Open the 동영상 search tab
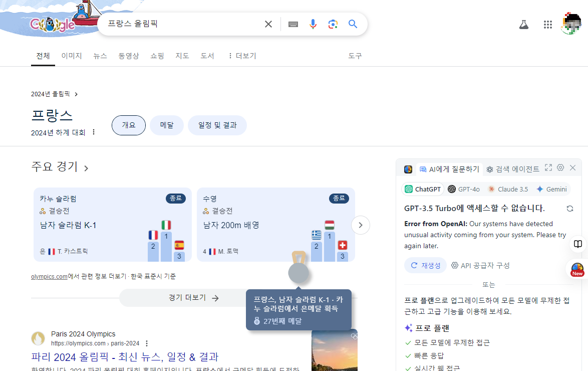The width and height of the screenshot is (588, 371). coord(129,56)
